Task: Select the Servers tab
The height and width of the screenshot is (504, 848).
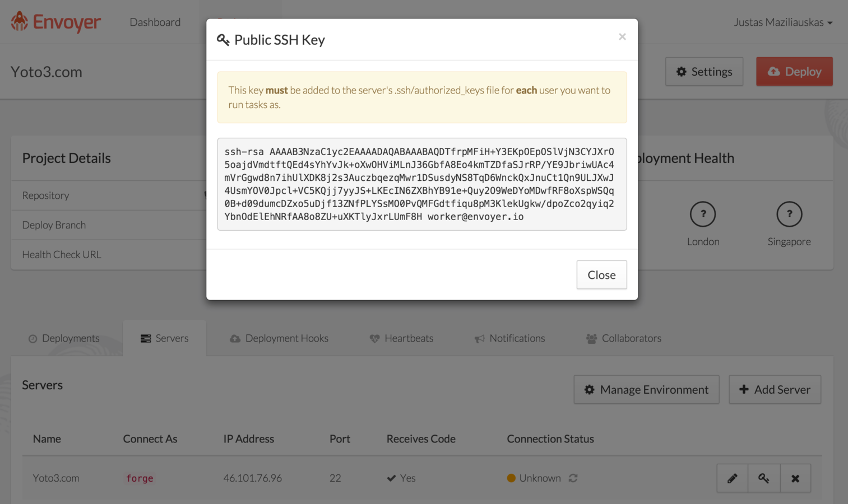Action: point(164,338)
